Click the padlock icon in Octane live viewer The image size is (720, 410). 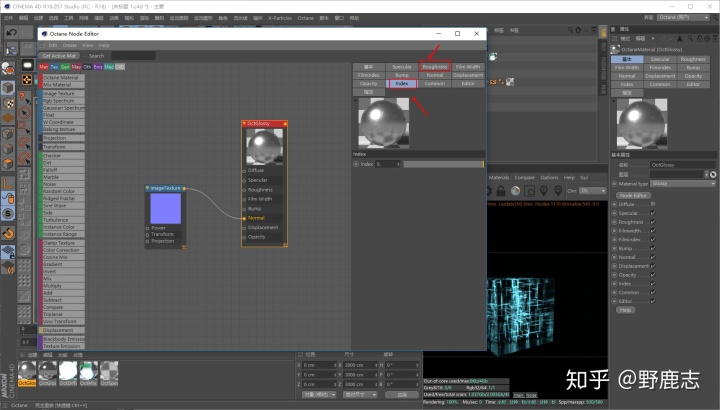501,190
